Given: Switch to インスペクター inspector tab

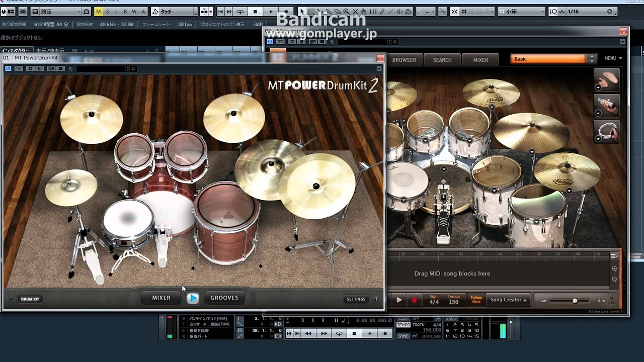Looking at the screenshot, I should tap(17, 51).
